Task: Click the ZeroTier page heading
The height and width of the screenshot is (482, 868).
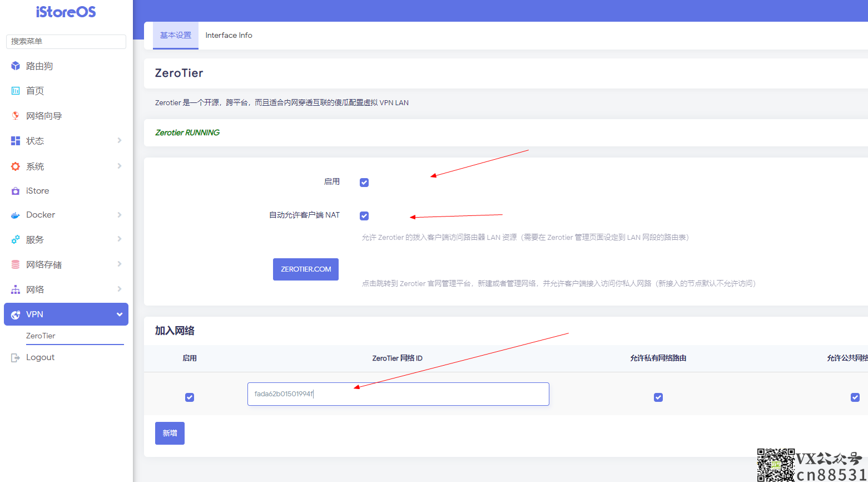Action: (x=179, y=73)
